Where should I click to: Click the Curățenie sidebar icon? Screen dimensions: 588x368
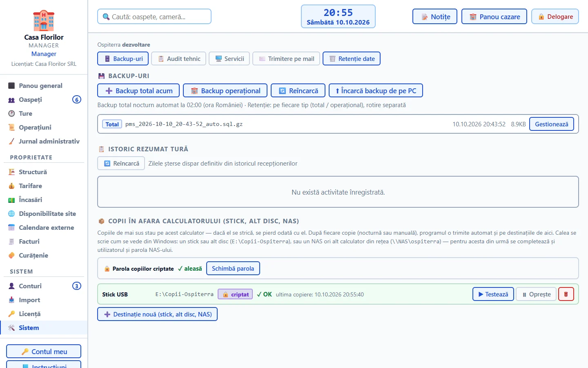point(11,255)
